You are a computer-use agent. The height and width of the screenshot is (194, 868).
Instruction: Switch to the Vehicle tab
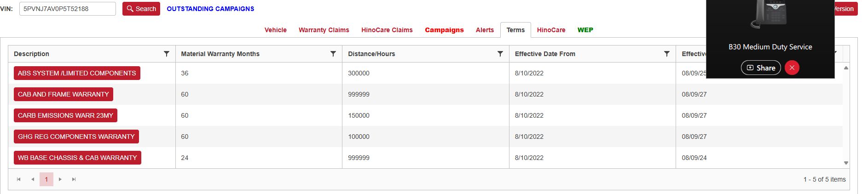pyautogui.click(x=275, y=30)
